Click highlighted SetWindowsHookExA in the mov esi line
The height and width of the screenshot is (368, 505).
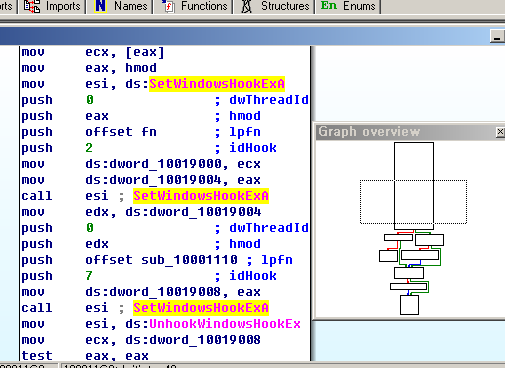[x=217, y=84]
